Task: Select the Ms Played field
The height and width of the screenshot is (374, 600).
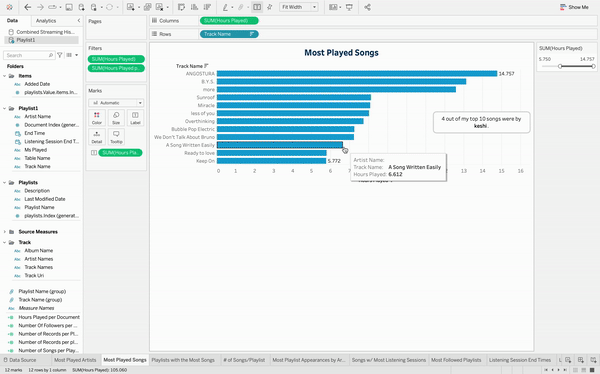Action: [x=36, y=150]
